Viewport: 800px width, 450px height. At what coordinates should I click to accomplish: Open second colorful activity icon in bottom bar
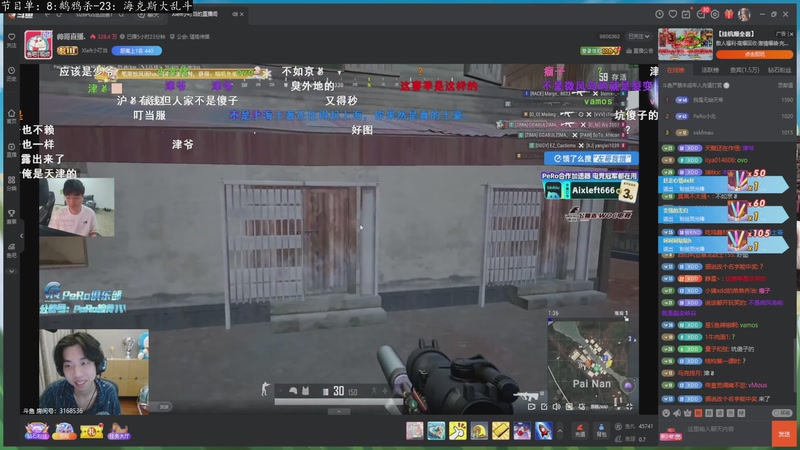click(64, 431)
